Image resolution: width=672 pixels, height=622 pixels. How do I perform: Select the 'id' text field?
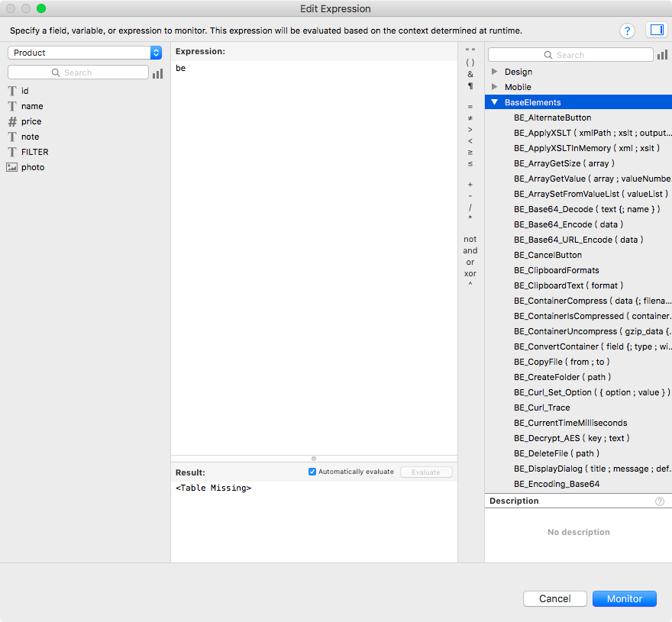point(25,91)
